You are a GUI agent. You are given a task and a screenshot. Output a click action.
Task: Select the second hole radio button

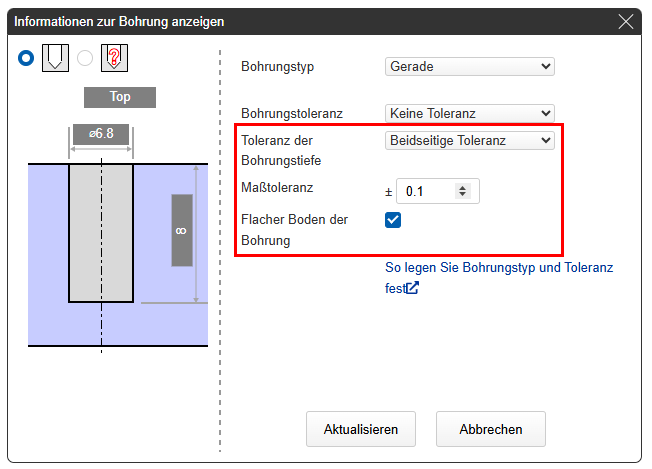click(x=85, y=58)
